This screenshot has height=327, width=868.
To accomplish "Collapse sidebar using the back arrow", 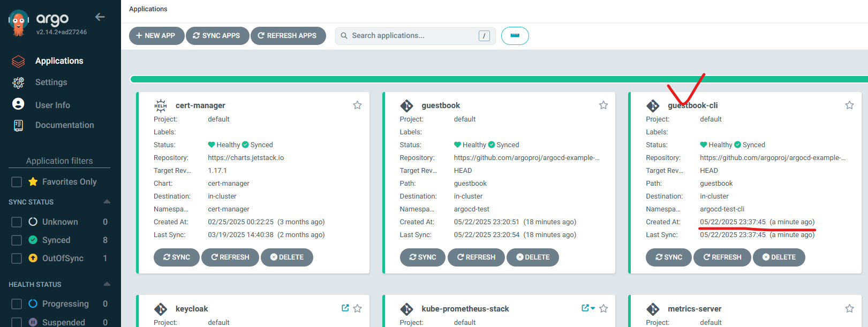I will 100,17.
